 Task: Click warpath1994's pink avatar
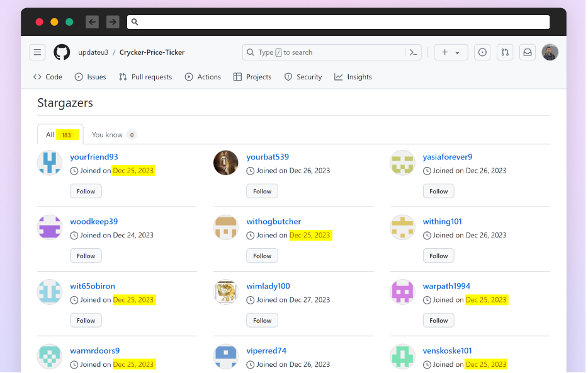[x=402, y=292]
